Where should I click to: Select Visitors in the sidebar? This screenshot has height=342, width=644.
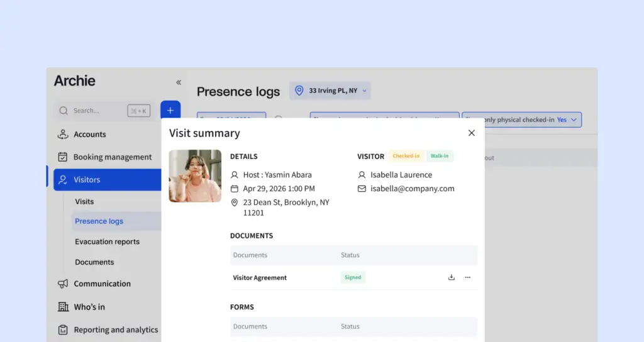[107, 179]
